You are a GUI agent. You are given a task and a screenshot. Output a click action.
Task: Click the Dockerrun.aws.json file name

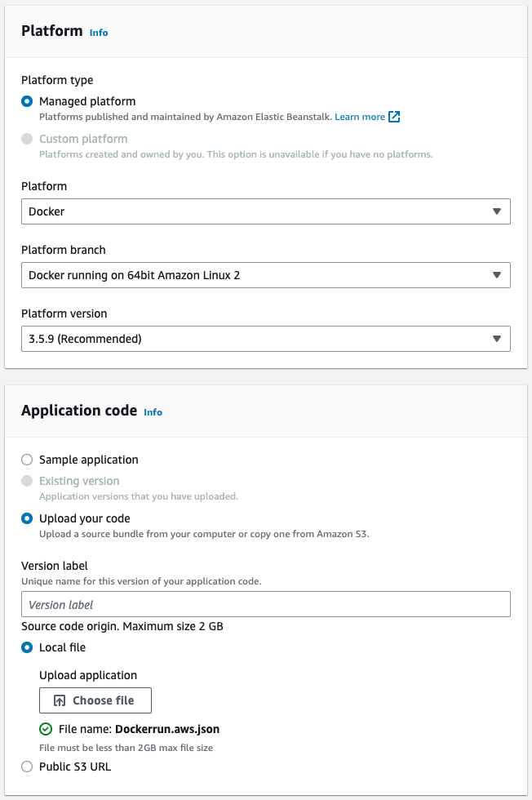(167, 729)
